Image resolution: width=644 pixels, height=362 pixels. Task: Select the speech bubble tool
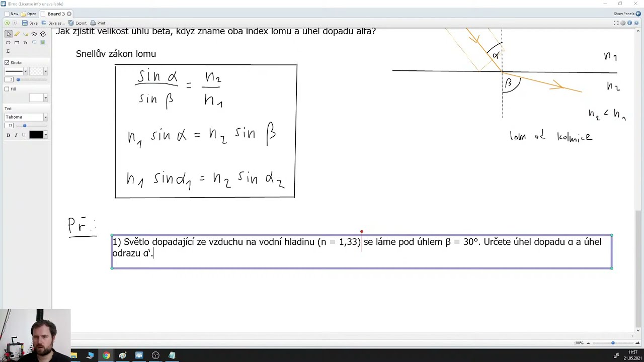[x=34, y=43]
